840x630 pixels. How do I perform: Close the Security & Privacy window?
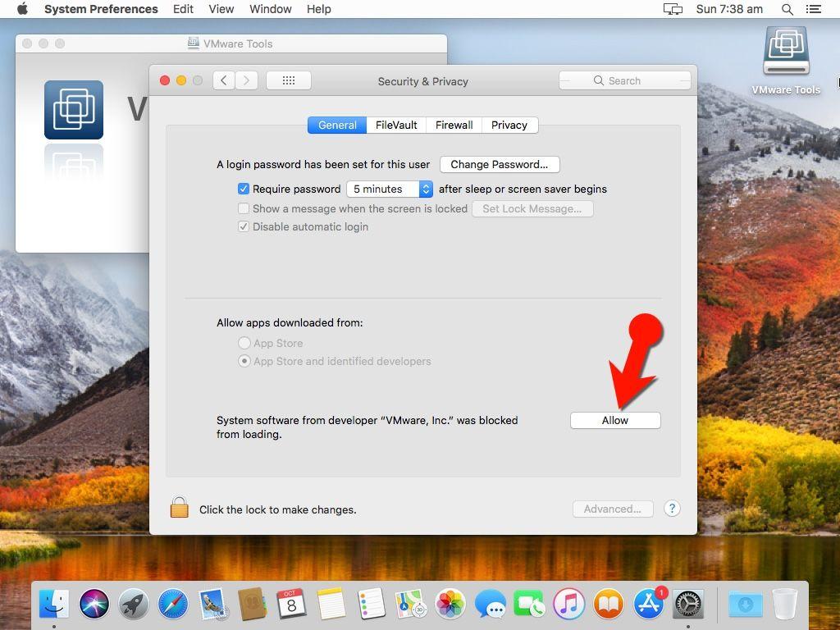[165, 80]
